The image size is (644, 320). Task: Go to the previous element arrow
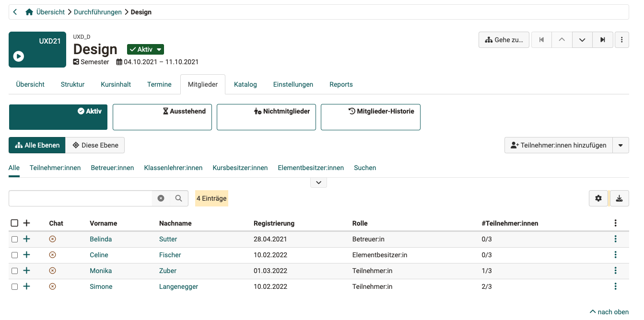[x=562, y=40]
